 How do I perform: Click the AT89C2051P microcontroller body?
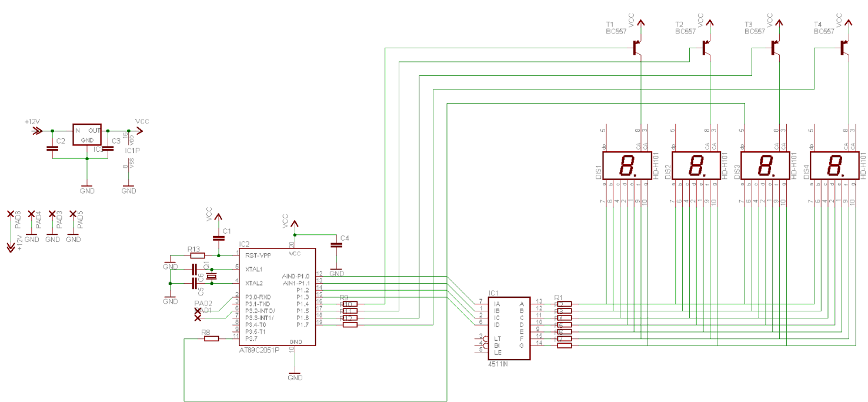276,297
